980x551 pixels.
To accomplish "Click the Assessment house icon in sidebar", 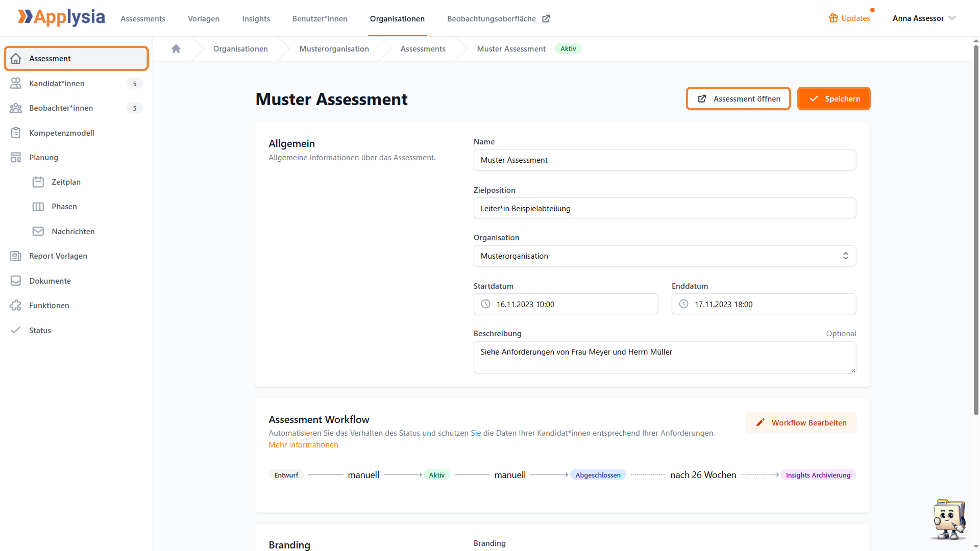I will tap(16, 58).
